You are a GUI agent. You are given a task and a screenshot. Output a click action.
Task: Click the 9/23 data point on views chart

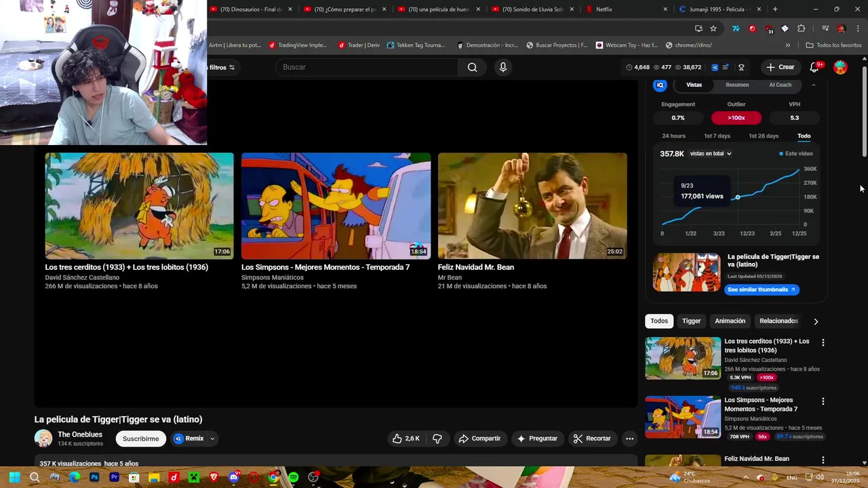pyautogui.click(x=738, y=197)
